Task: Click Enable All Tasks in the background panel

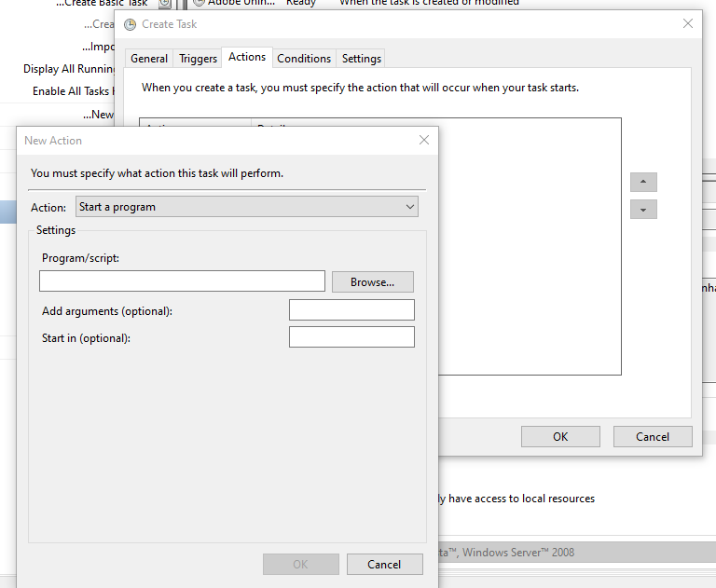Action: pos(73,91)
